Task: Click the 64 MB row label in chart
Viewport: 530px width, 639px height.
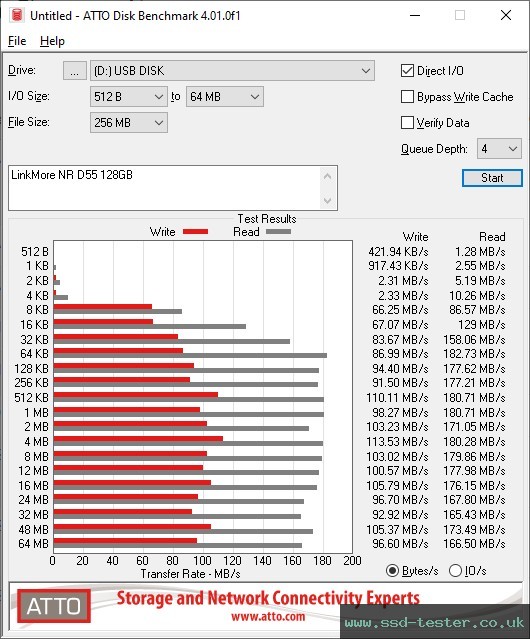Action: coord(33,544)
